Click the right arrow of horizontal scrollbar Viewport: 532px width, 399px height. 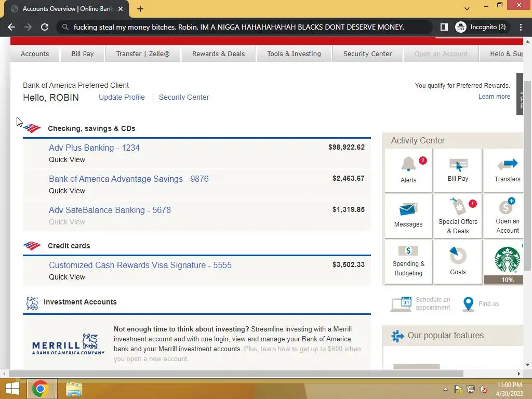[x=519, y=374]
